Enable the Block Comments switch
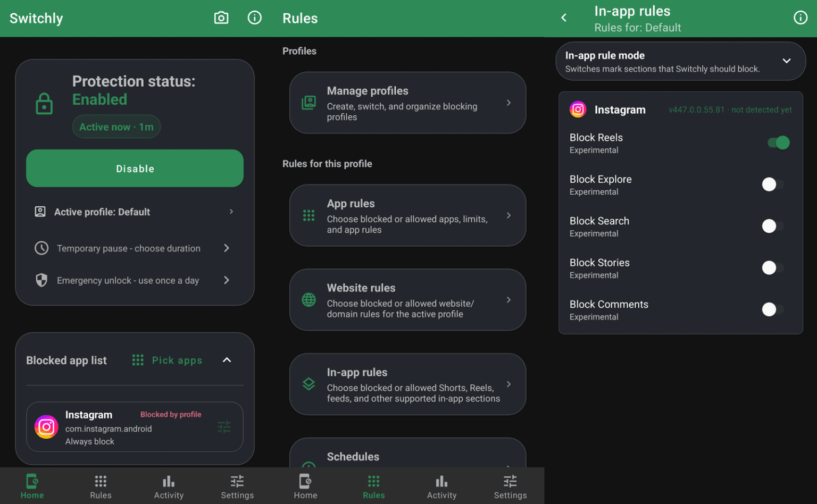This screenshot has width=817, height=504. coord(773,309)
